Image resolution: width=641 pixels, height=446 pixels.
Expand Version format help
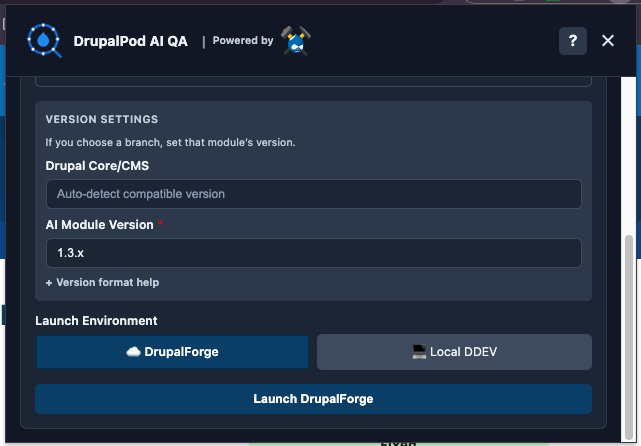coord(102,282)
